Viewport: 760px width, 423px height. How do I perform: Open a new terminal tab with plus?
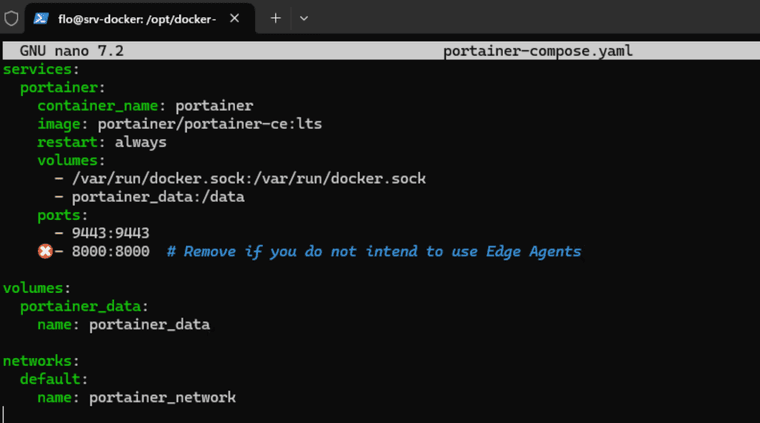click(x=276, y=18)
